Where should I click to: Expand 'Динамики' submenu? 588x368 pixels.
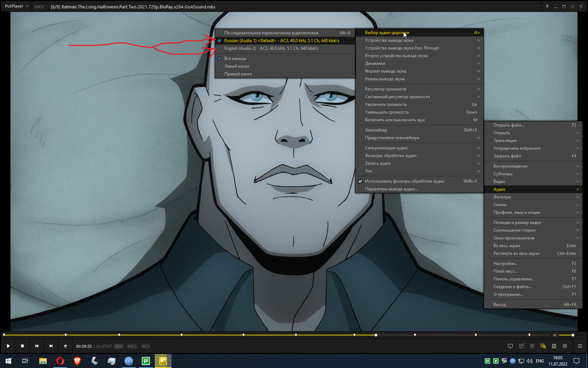[x=419, y=63]
